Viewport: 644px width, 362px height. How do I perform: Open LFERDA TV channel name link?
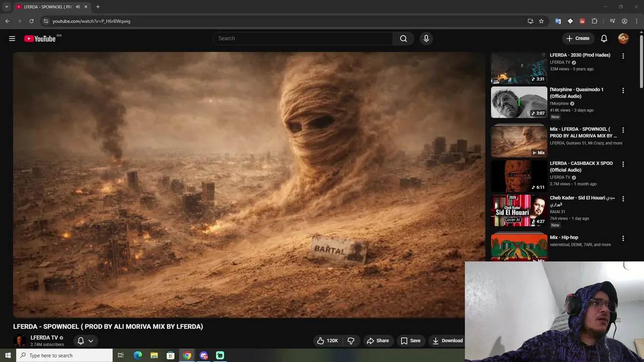point(44,338)
